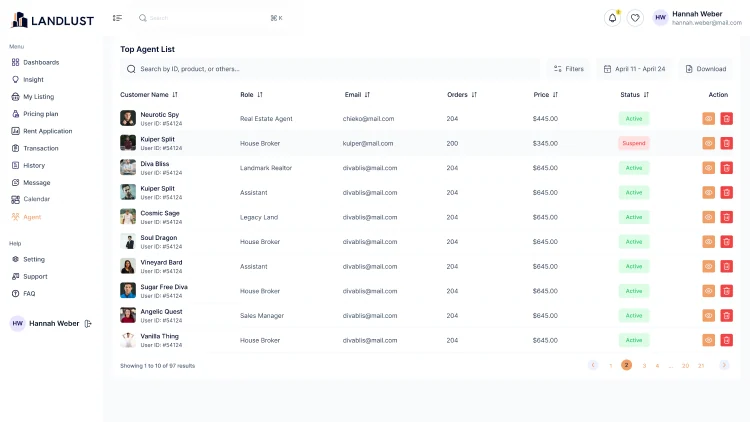750x422 pixels.
Task: Open the April 11 - April 24 date picker
Action: coord(634,69)
